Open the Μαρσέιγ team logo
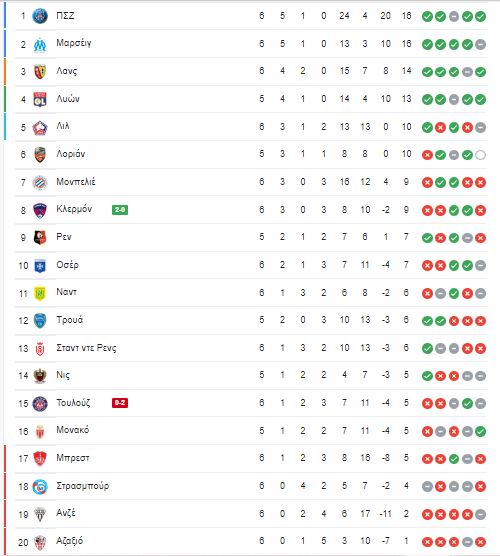Image resolution: width=500 pixels, height=556 pixels. click(40, 44)
